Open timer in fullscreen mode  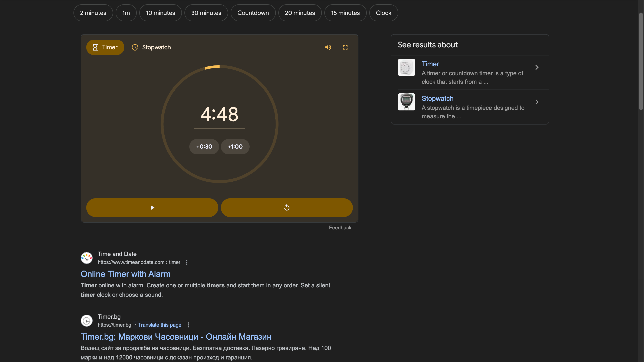coord(345,47)
